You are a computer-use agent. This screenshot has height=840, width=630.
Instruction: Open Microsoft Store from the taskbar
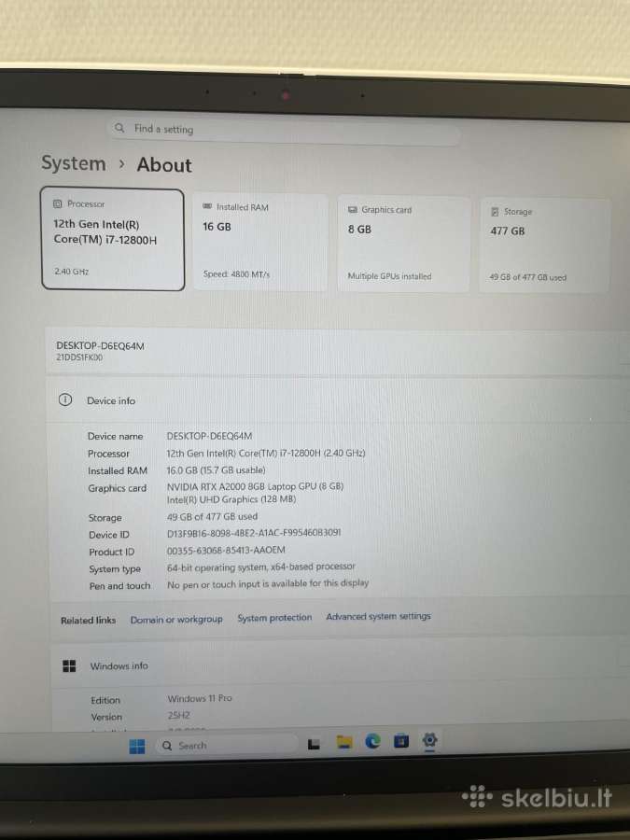401,741
